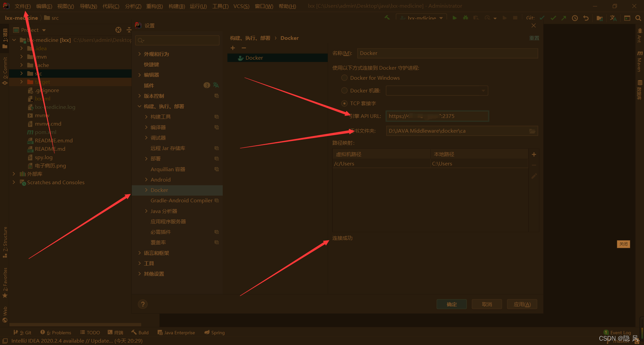Expand the src folder in Project tree

click(21, 73)
